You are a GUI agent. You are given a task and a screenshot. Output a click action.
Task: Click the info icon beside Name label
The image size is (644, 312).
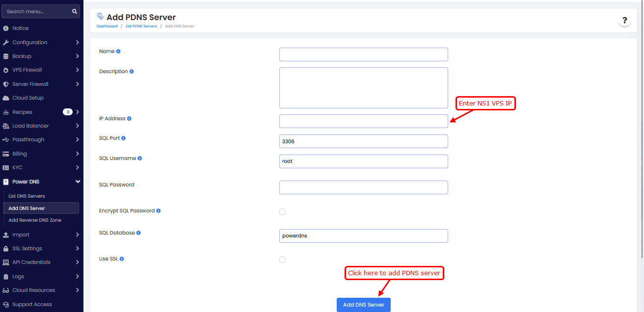click(118, 52)
